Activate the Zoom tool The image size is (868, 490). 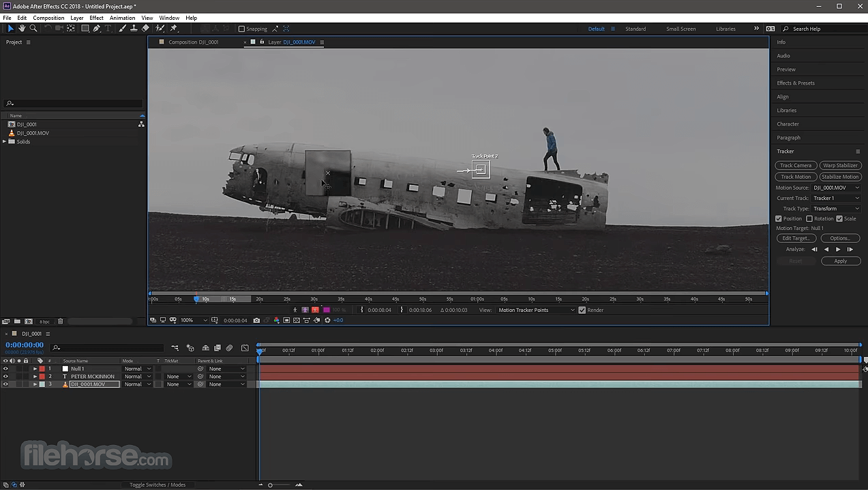point(33,29)
